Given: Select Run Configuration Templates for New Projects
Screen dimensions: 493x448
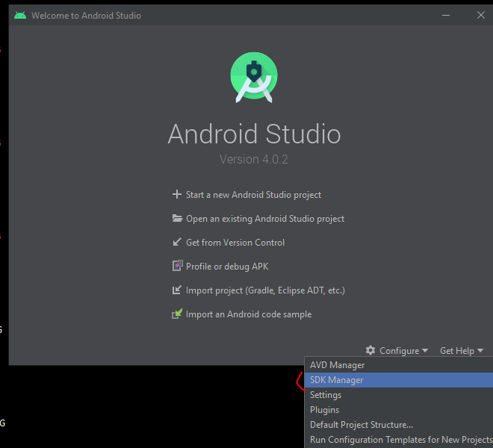Looking at the screenshot, I should [x=399, y=440].
